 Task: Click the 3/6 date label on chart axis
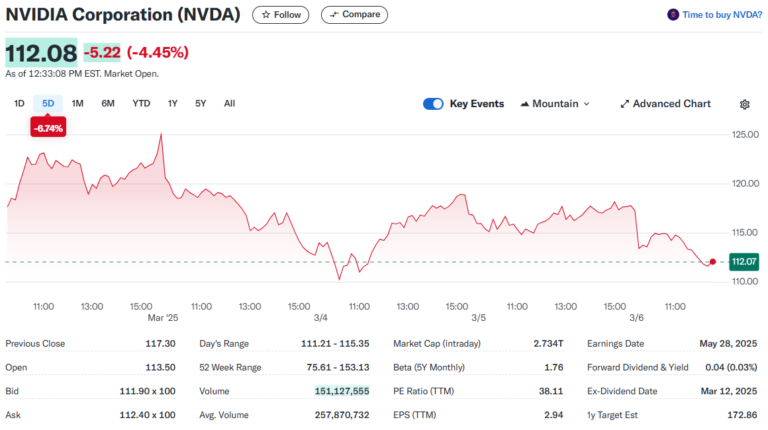pos(636,318)
